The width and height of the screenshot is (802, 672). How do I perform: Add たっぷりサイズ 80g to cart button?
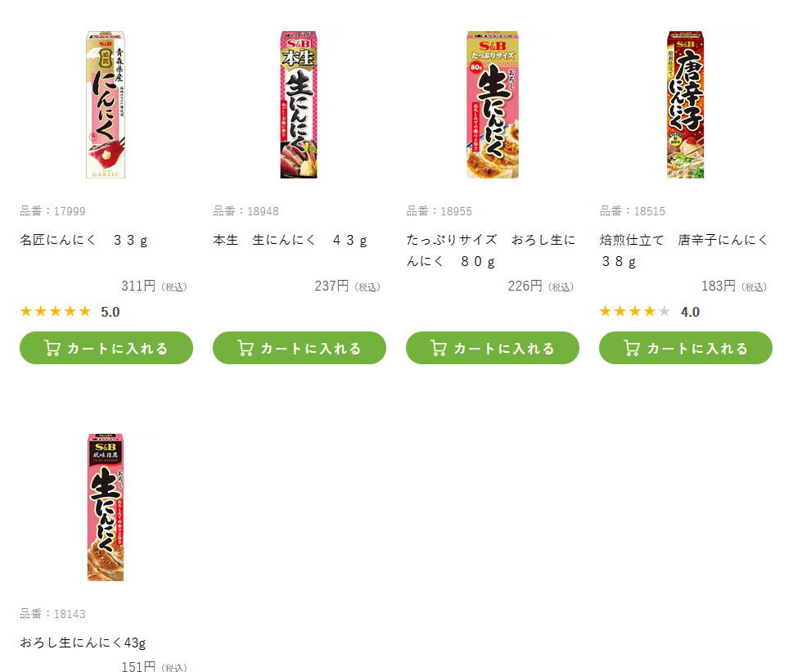[x=493, y=348]
